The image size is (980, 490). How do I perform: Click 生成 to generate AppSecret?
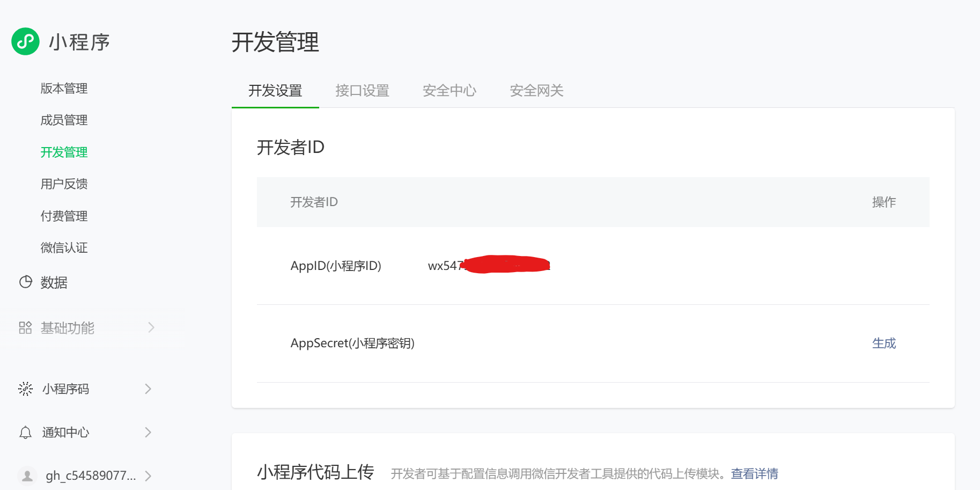(x=883, y=343)
